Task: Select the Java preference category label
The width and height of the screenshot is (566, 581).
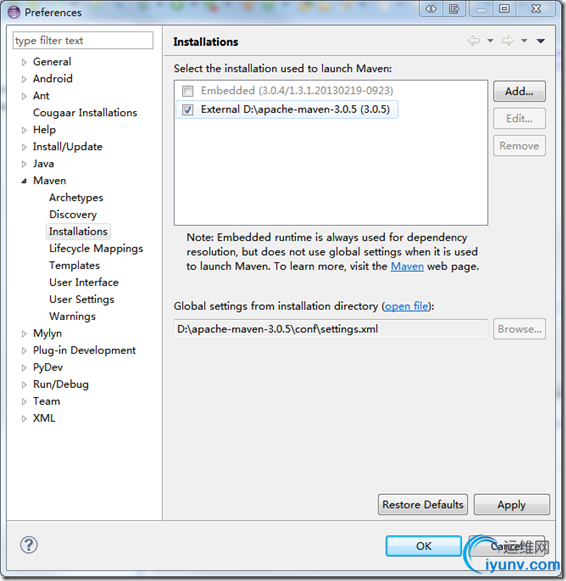Action: pyautogui.click(x=43, y=164)
